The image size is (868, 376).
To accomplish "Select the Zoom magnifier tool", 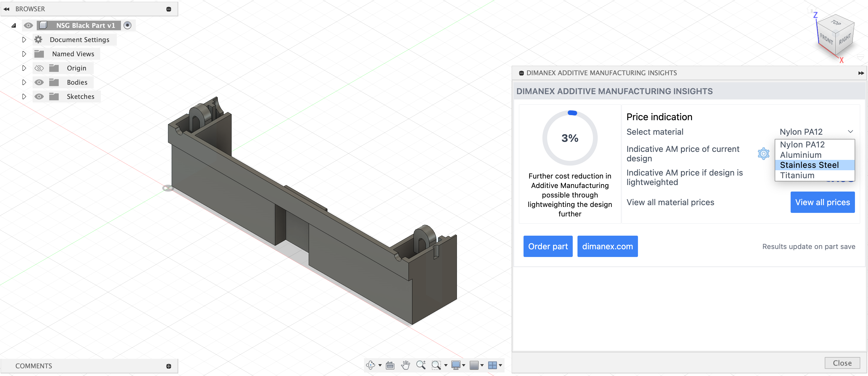I will pos(421,365).
